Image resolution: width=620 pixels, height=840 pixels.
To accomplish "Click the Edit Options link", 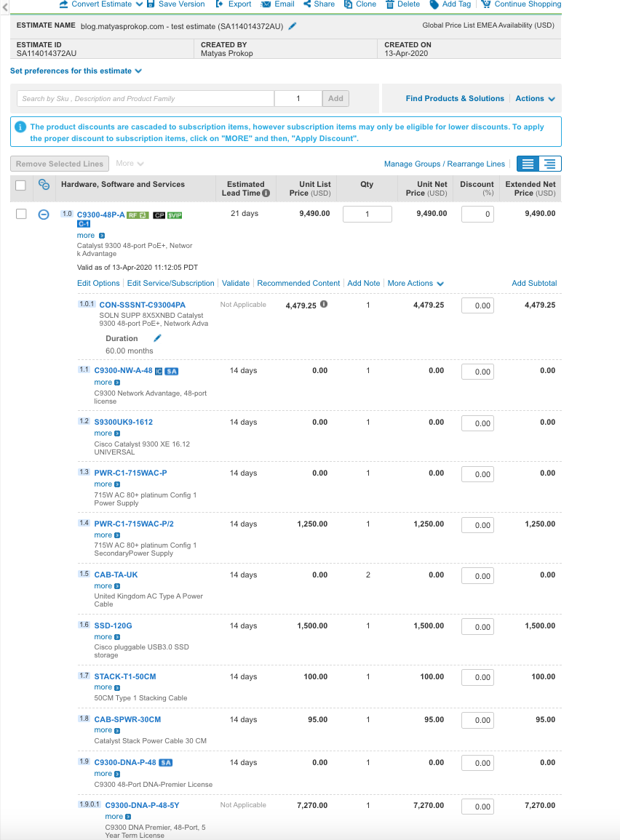I will pos(98,284).
